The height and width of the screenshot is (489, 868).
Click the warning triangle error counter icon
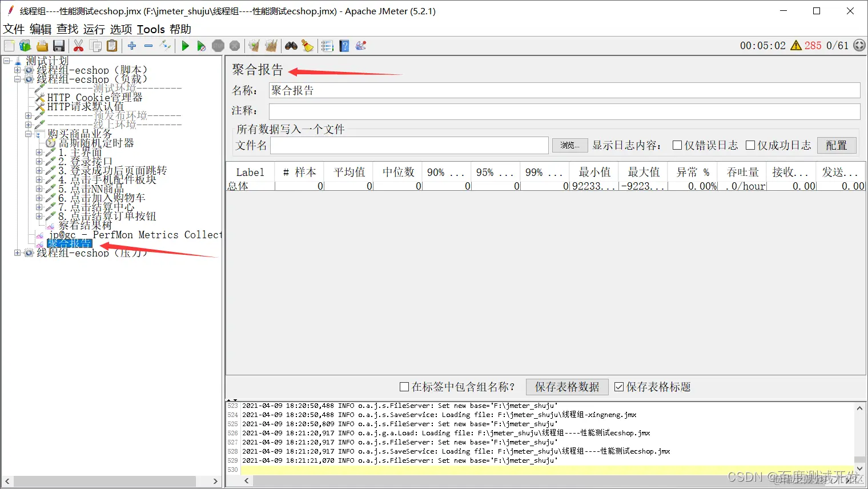pyautogui.click(x=796, y=46)
